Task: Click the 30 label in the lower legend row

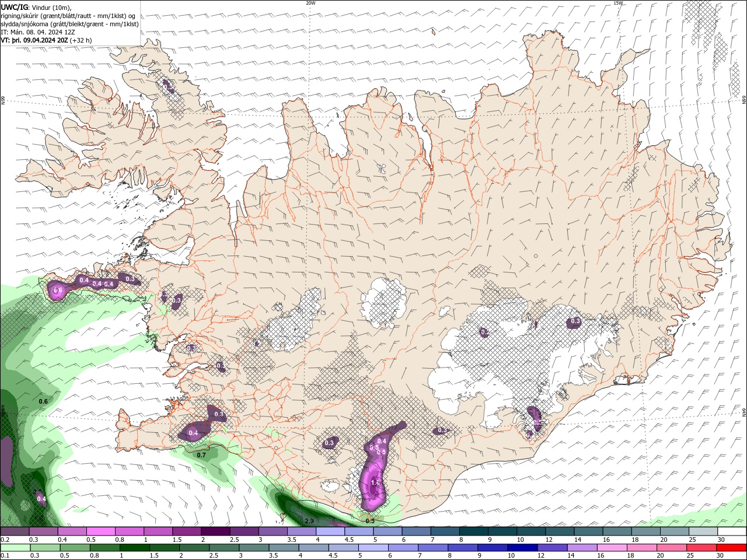Action: point(721,556)
